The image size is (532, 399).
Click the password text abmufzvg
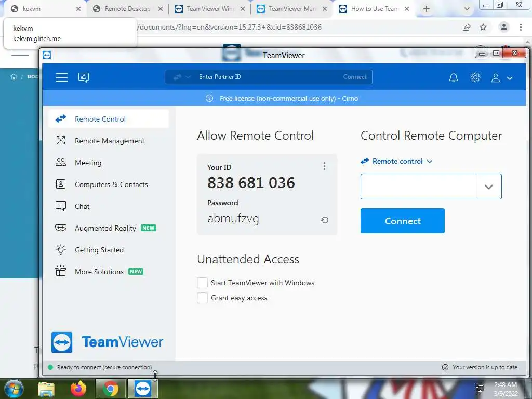pos(233,219)
